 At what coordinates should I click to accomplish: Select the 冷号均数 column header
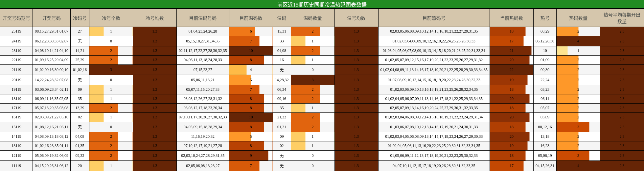pos(155,18)
